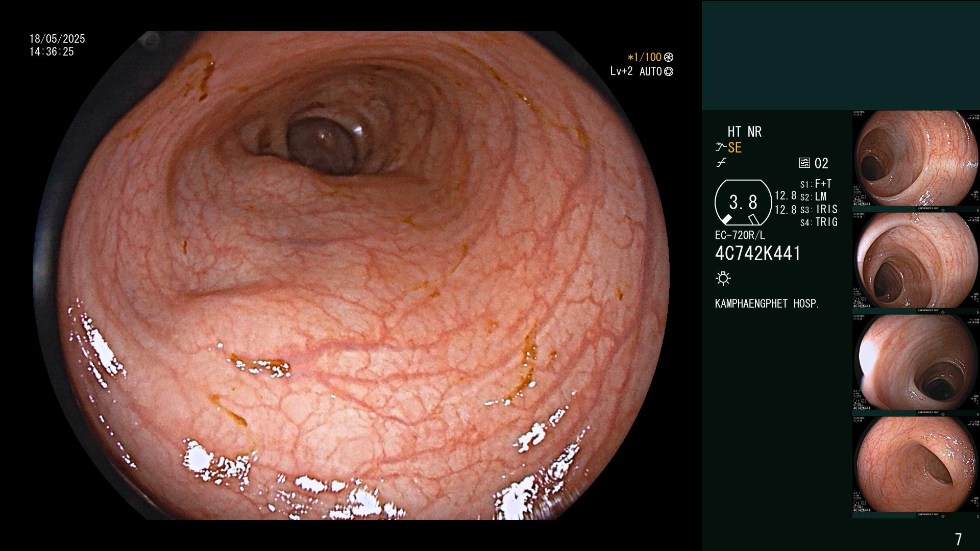Click the HT NR label
Viewport: 980px width, 551px height.
coord(744,132)
